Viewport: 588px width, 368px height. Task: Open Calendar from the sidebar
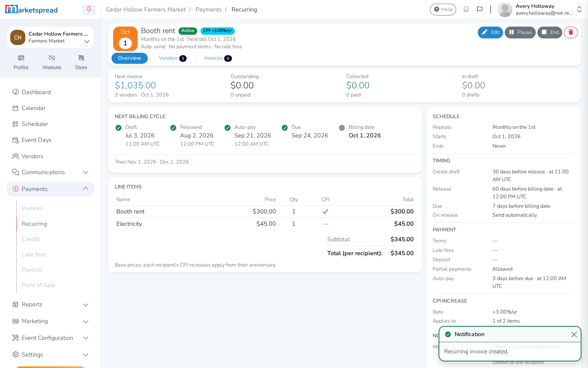click(50, 108)
